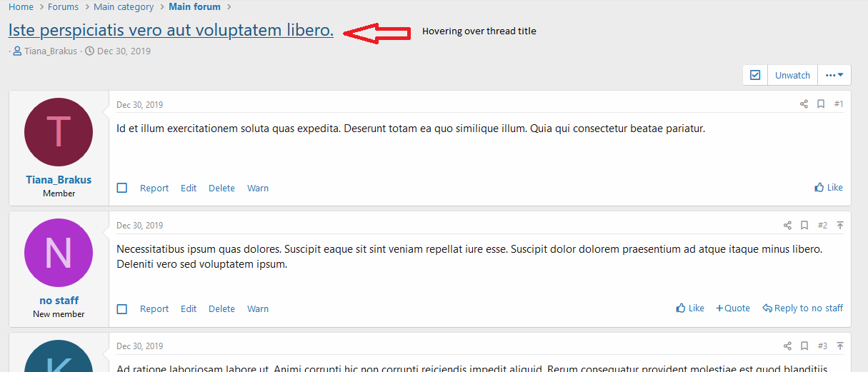
Task: Bookmark post #3 using bookmark icon
Action: (x=804, y=346)
